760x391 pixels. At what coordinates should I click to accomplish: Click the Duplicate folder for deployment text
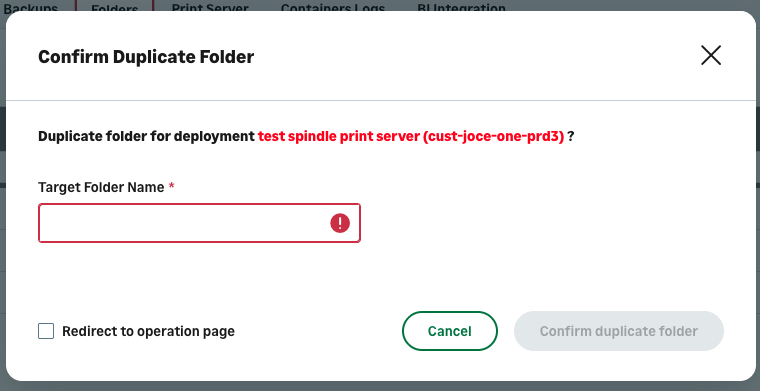click(146, 137)
